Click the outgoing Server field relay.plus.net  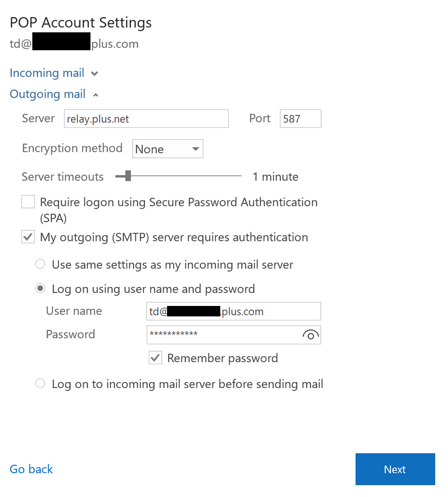coord(146,119)
